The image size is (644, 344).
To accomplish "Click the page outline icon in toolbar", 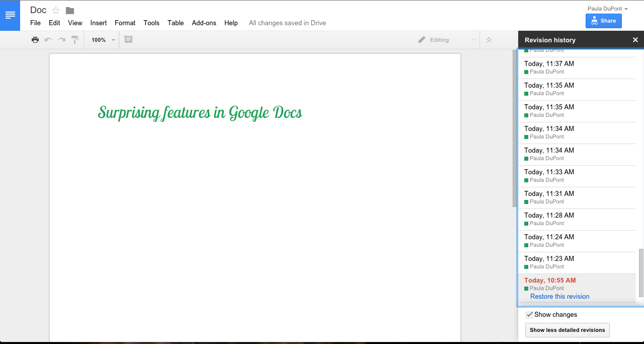I will (128, 39).
